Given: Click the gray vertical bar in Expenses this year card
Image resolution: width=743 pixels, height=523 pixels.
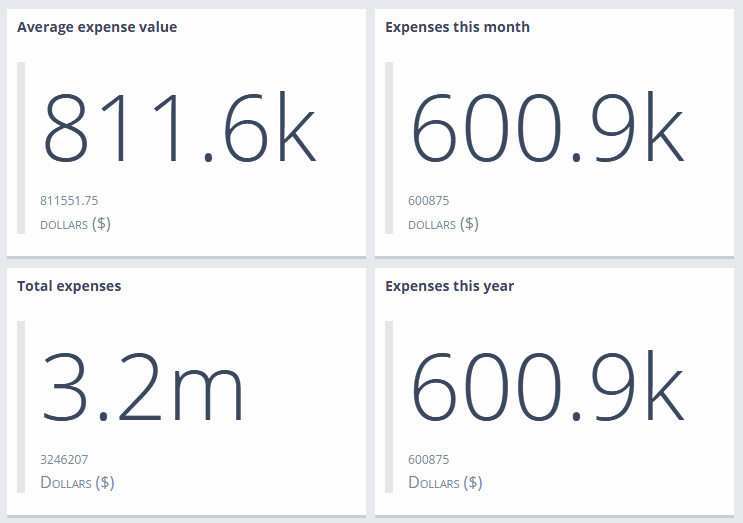Looking at the screenshot, I should [389, 406].
